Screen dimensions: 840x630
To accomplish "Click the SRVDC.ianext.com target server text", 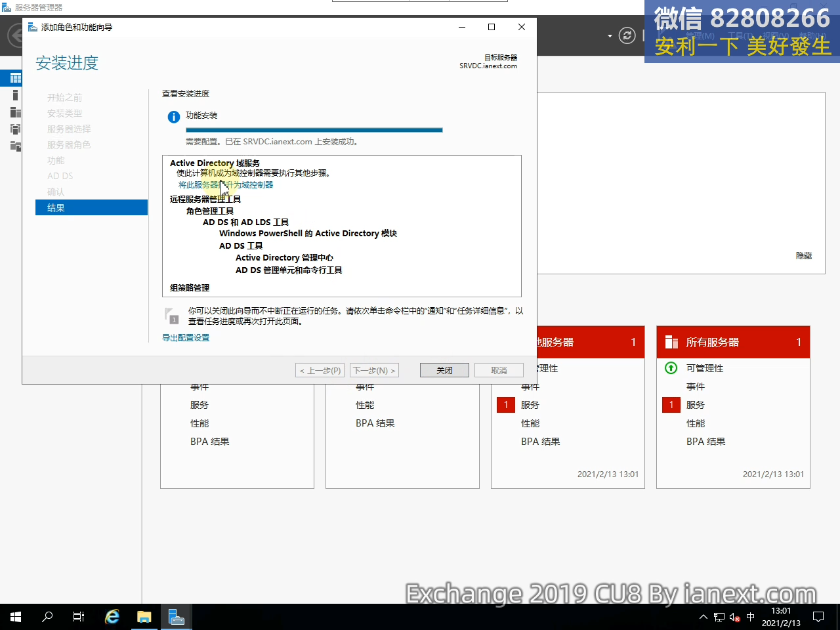I will coord(488,66).
